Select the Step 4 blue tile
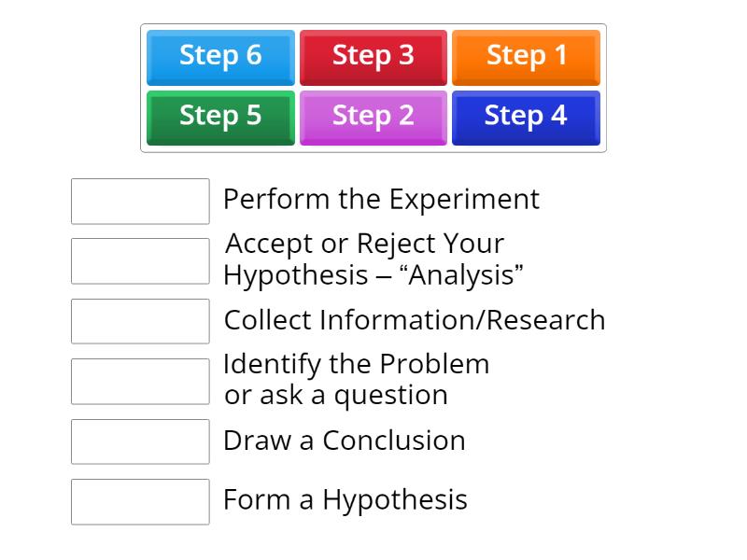 [x=526, y=116]
